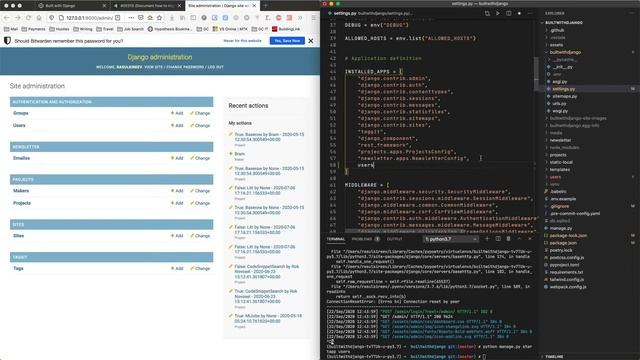Open changes compare icon in editor toolbar
This screenshot has width=640, height=360.
coord(487,13)
